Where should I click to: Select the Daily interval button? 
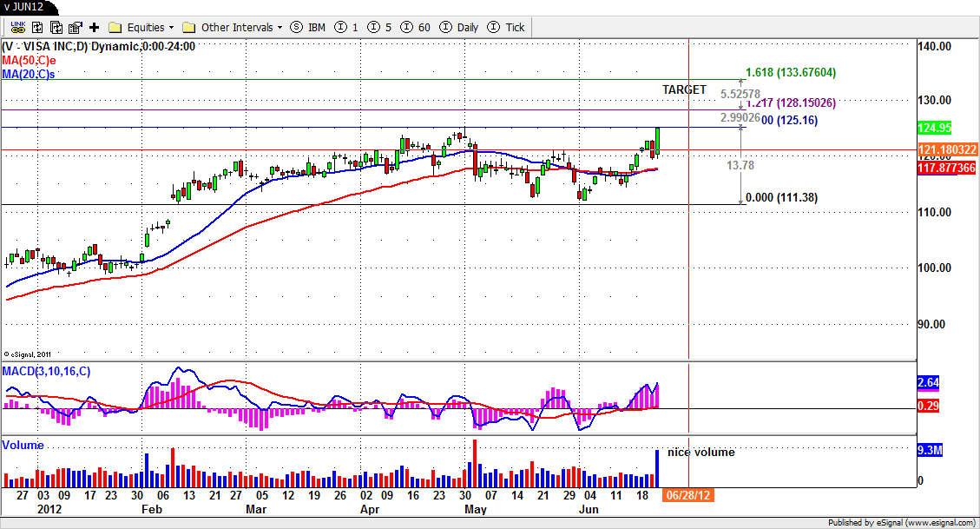click(459, 27)
